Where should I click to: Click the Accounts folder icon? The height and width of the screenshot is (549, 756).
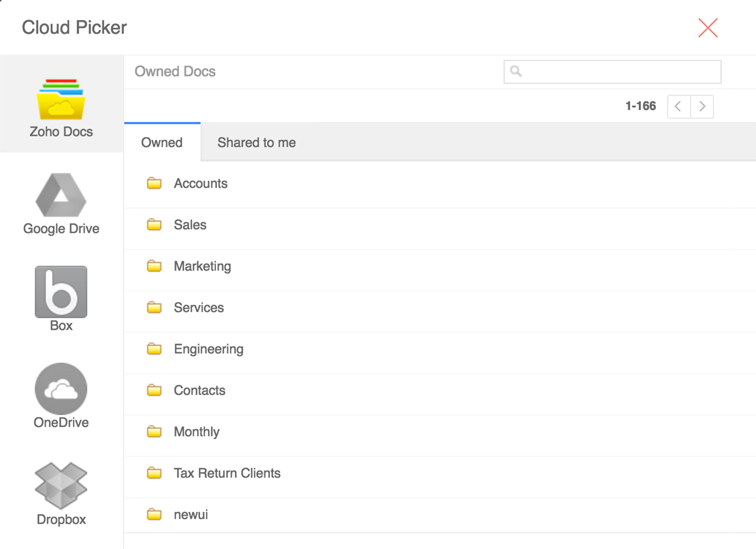click(x=154, y=184)
